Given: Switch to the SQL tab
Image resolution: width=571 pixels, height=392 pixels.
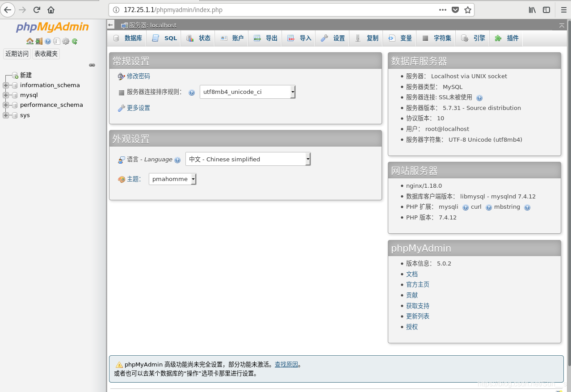Looking at the screenshot, I should 164,38.
